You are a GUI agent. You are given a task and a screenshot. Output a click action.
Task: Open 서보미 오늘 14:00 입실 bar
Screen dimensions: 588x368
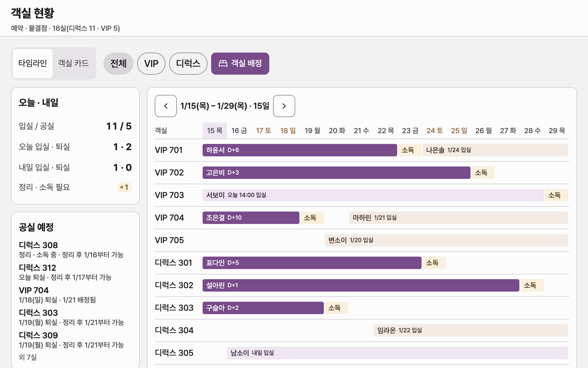(x=373, y=195)
